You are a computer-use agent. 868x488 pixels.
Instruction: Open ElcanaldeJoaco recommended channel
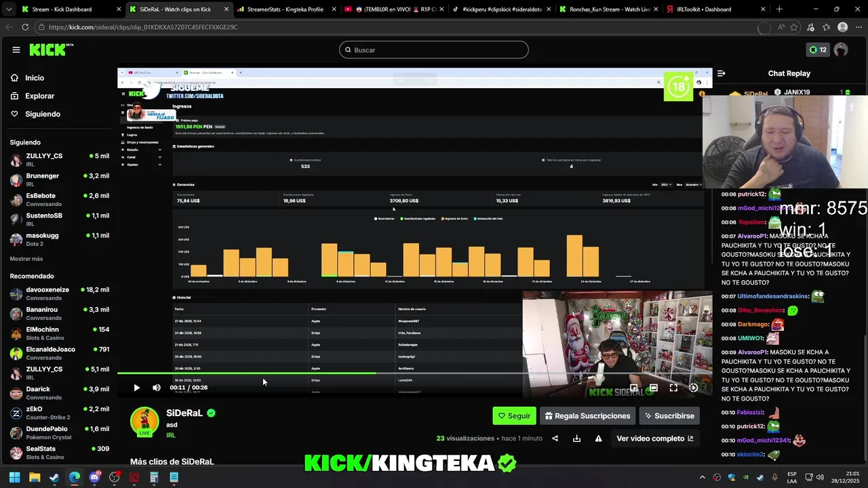(x=60, y=353)
